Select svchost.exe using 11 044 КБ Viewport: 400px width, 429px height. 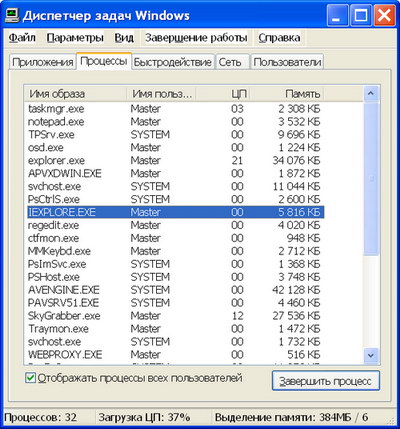click(176, 186)
